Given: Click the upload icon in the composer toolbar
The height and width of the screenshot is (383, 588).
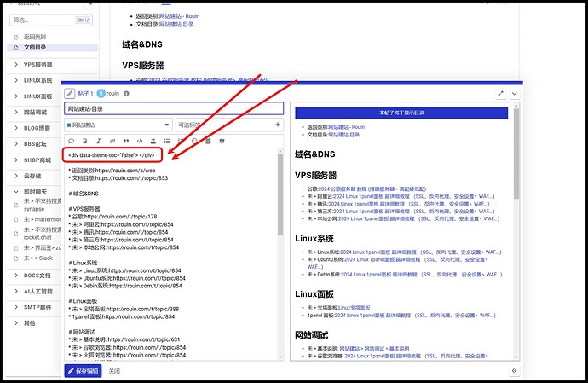Looking at the screenshot, I should 153,141.
